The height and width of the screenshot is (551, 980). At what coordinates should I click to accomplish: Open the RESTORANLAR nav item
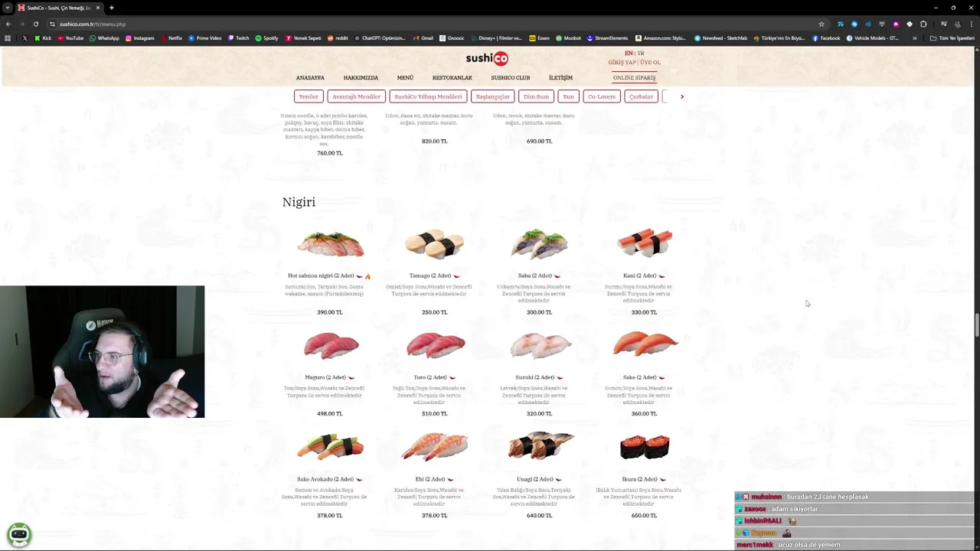[452, 77]
